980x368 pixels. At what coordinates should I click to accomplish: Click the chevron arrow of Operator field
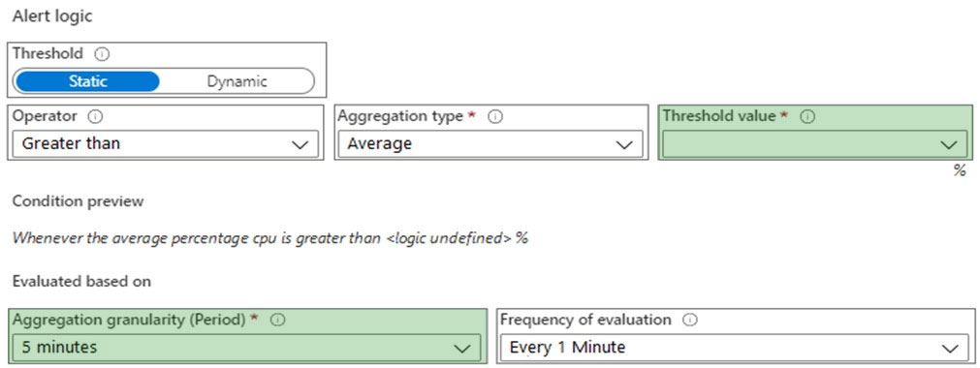[x=300, y=144]
